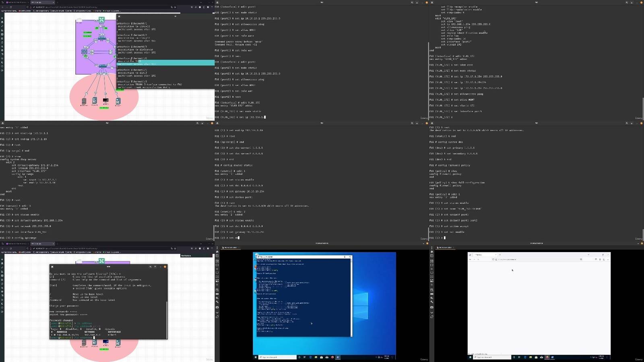Open menu icon of top-right terminal pane

(x=632, y=2)
